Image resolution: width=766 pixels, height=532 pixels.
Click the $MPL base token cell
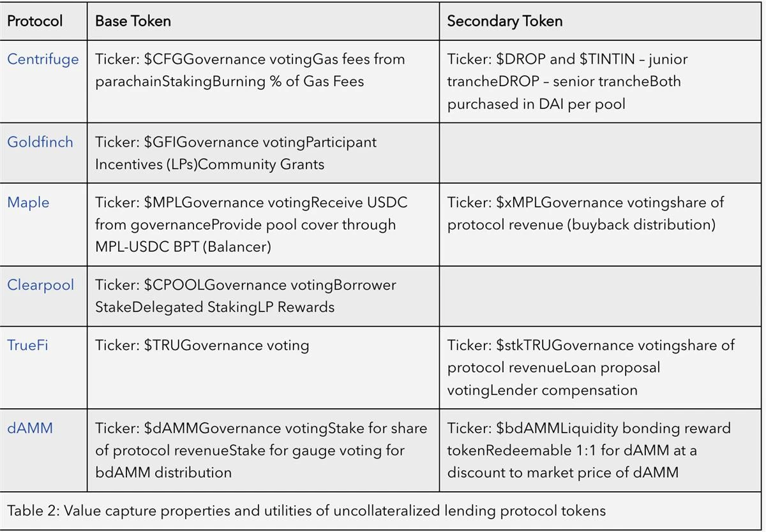coord(252,224)
